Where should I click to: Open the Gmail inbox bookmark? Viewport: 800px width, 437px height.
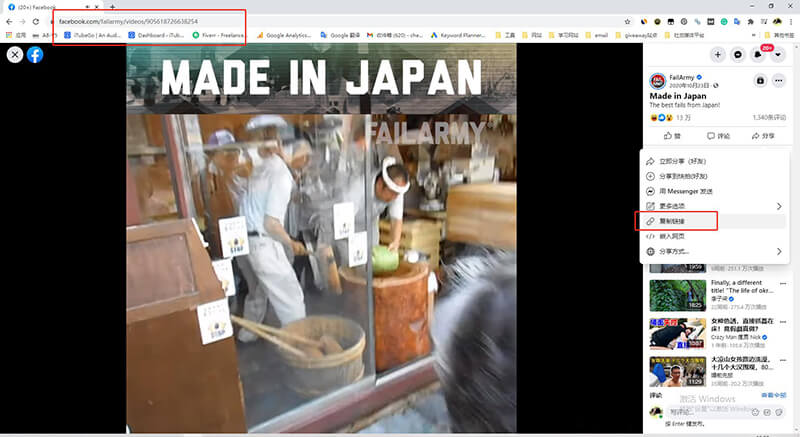click(395, 35)
